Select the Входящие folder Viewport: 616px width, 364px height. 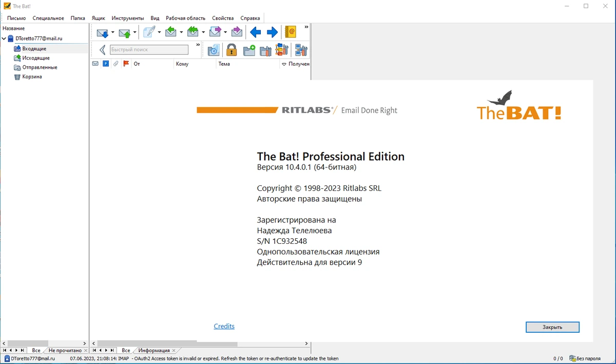pos(34,48)
